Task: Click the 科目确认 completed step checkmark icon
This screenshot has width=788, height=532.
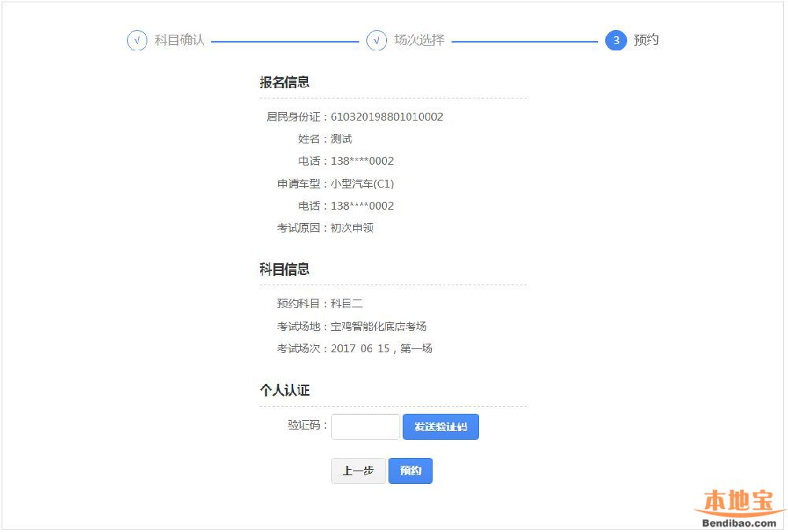Action: point(136,40)
